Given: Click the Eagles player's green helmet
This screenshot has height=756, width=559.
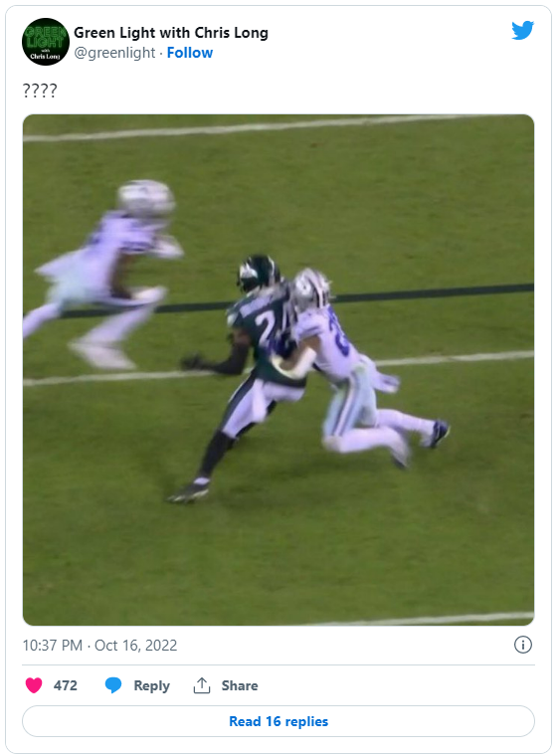Looking at the screenshot, I should pos(259,274).
